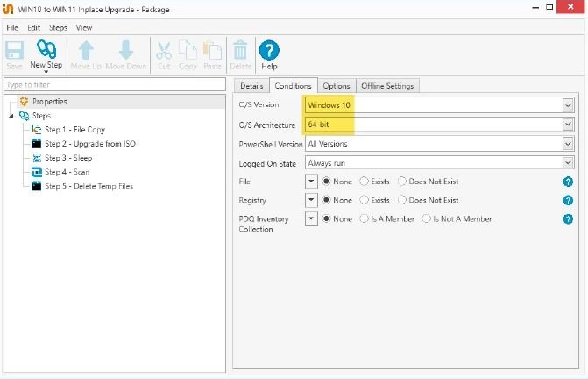
Task: Click the Properties gear icon in tree
Action: (24, 101)
